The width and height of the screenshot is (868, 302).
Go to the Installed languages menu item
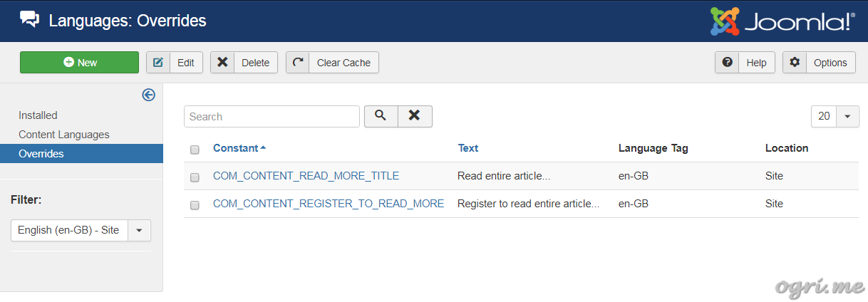point(38,115)
